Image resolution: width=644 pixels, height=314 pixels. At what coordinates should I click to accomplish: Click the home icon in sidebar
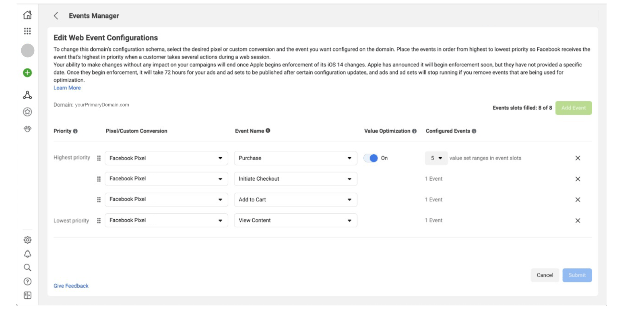click(27, 15)
